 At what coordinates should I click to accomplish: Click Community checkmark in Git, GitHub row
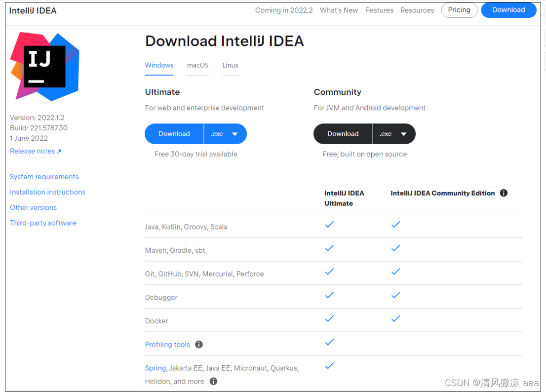pos(395,272)
